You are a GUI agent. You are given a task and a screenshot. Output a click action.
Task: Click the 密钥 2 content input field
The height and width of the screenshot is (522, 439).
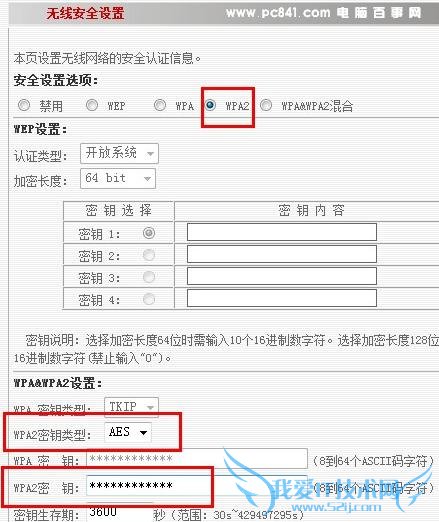click(x=282, y=254)
